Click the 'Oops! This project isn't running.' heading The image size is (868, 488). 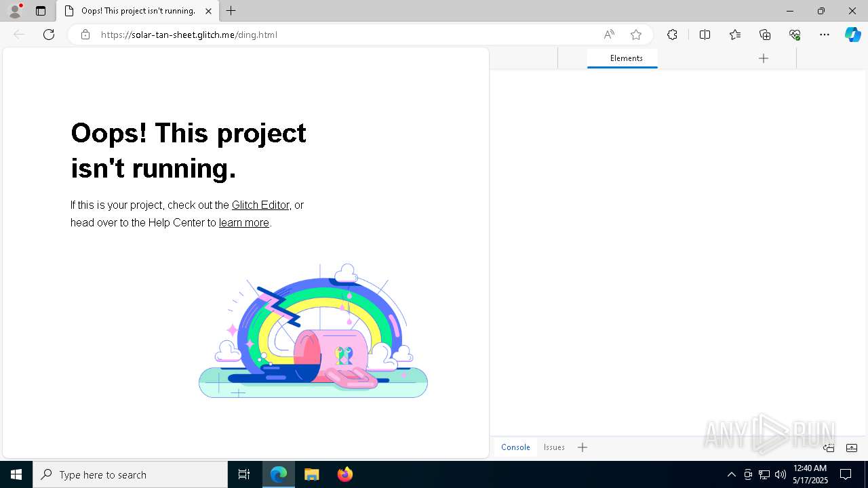pyautogui.click(x=189, y=150)
